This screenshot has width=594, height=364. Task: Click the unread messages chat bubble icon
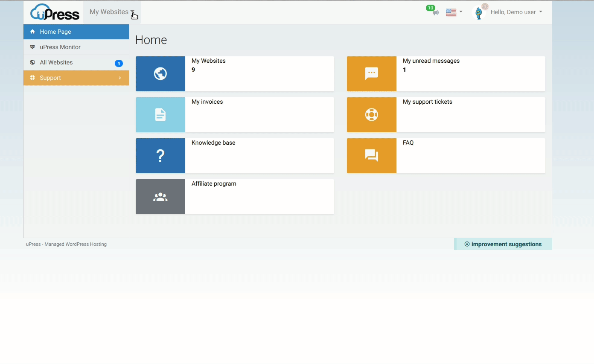point(372,74)
